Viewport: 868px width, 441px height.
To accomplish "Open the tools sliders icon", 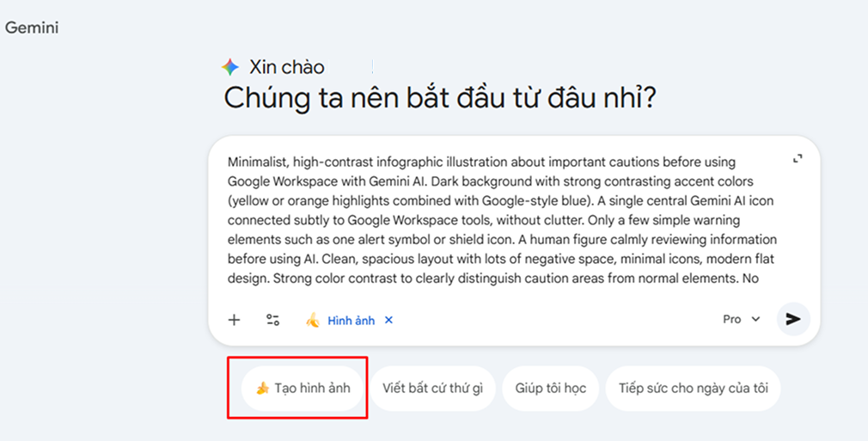I will tap(272, 320).
